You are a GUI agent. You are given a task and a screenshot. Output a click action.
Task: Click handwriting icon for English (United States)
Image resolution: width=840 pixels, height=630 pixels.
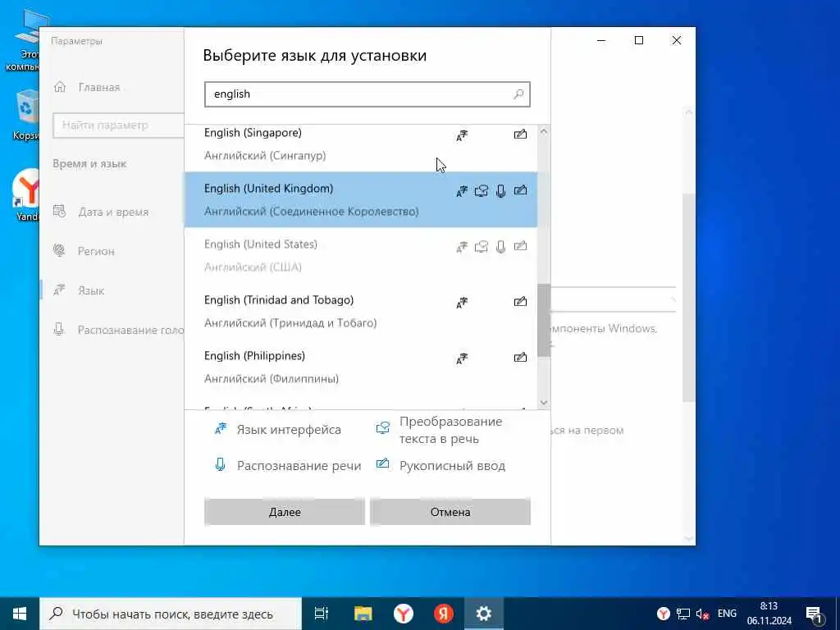pos(520,246)
